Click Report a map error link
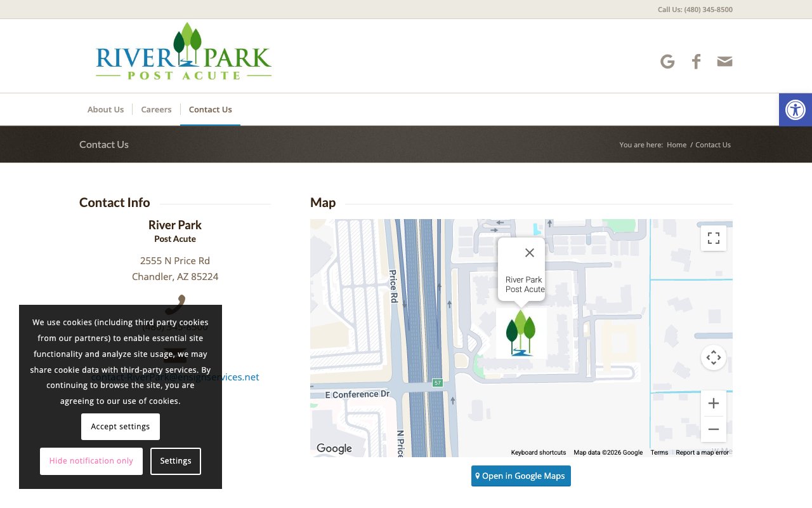812x508 pixels. pyautogui.click(x=702, y=453)
